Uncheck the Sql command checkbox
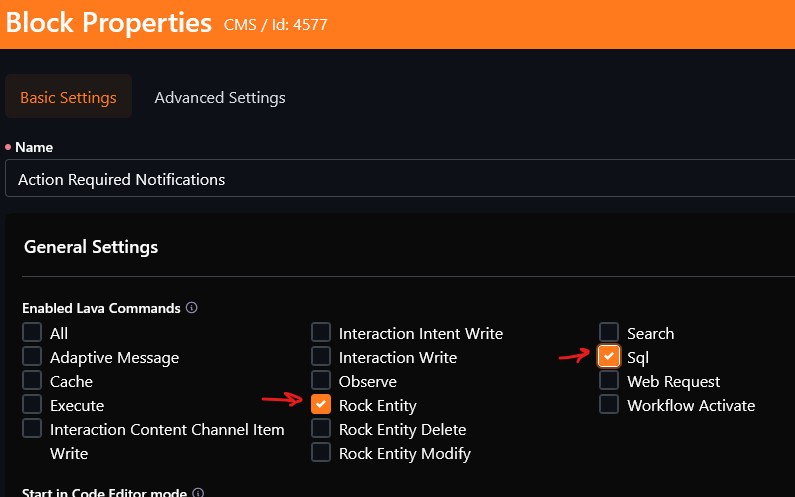The width and height of the screenshot is (795, 497). click(x=609, y=357)
